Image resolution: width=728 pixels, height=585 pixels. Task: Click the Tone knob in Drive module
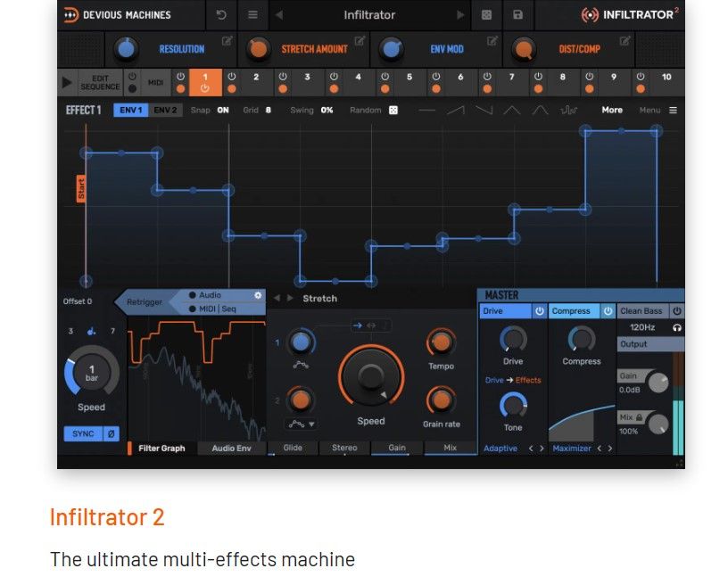513,405
